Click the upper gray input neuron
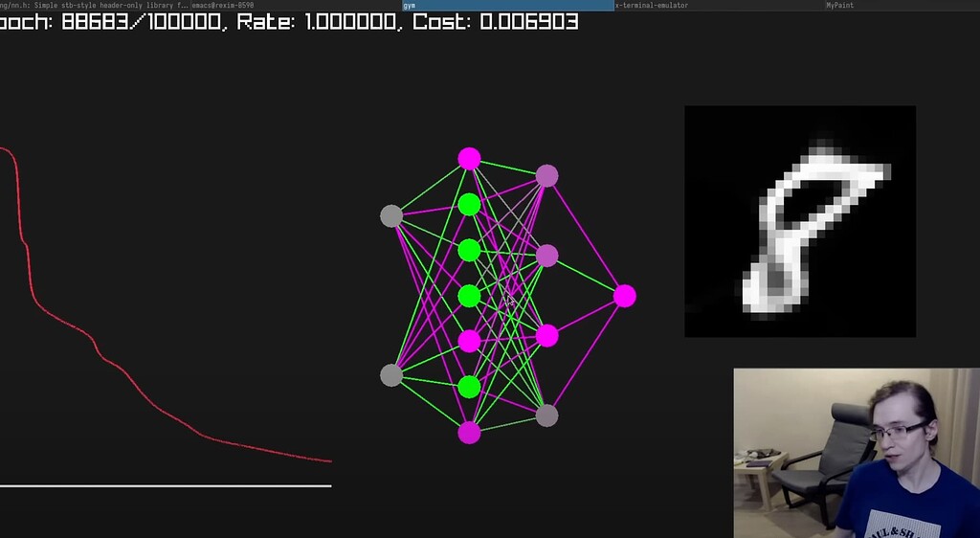This screenshot has width=980, height=538. coord(391,216)
